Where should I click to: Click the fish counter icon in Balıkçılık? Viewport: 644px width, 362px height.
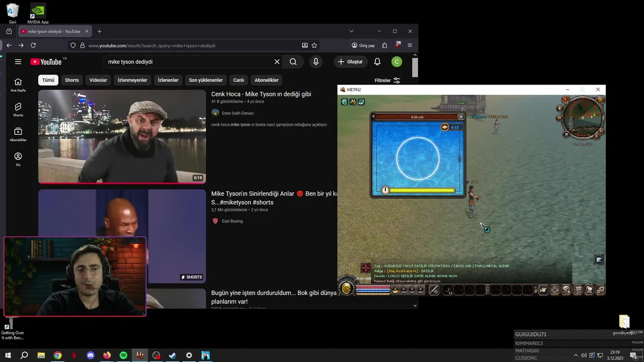pos(445,127)
